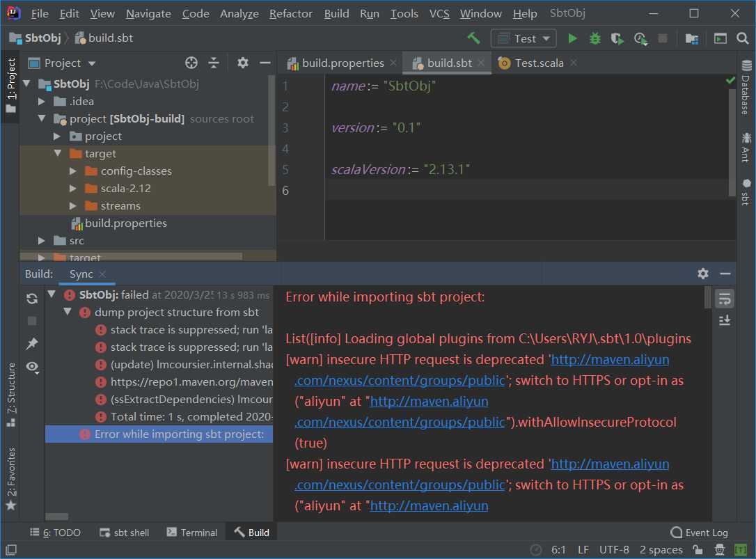Screen dimensions: 756x559
Task: Toggle the 2: Favorites tool window
Action: [10, 478]
